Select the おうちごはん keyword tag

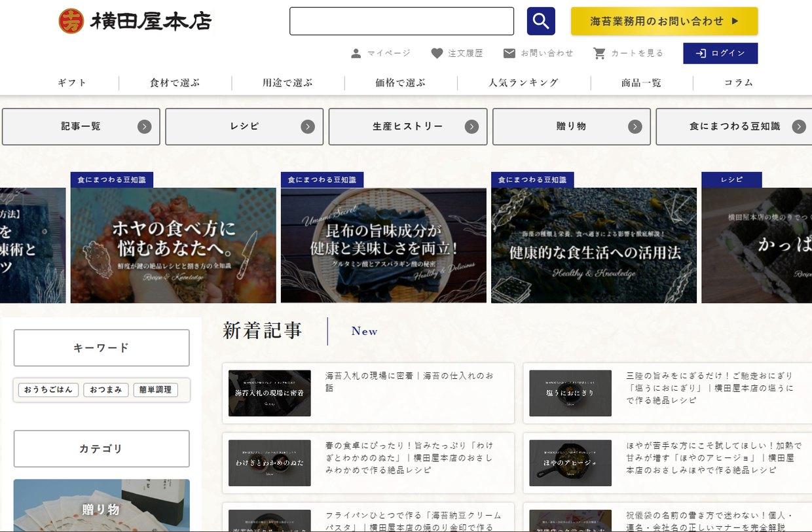pyautogui.click(x=48, y=390)
